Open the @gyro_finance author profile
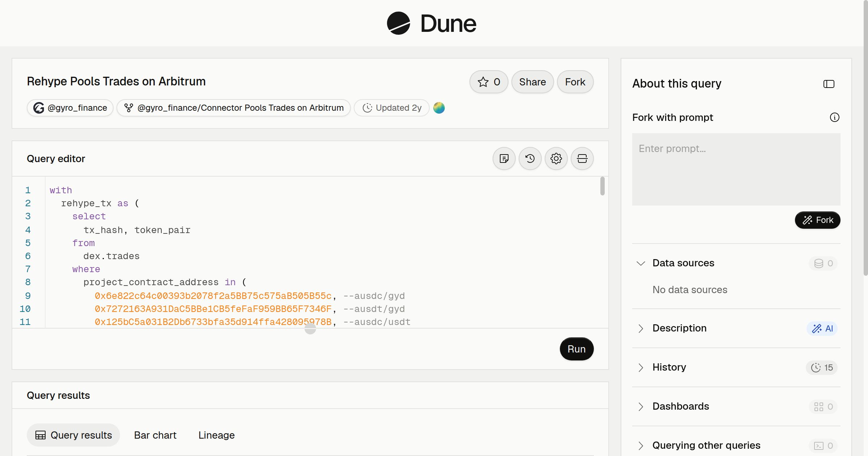The image size is (868, 456). 70,108
